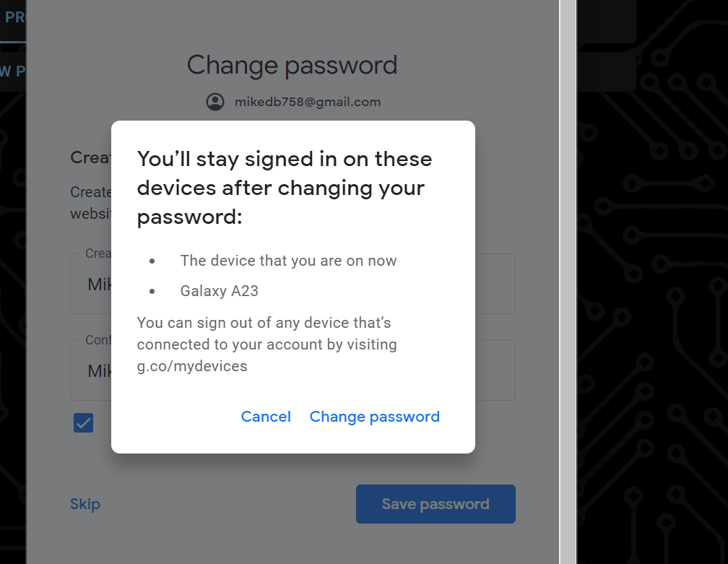728x564 pixels.
Task: Click "The device that you are on now" entry
Action: (x=288, y=261)
